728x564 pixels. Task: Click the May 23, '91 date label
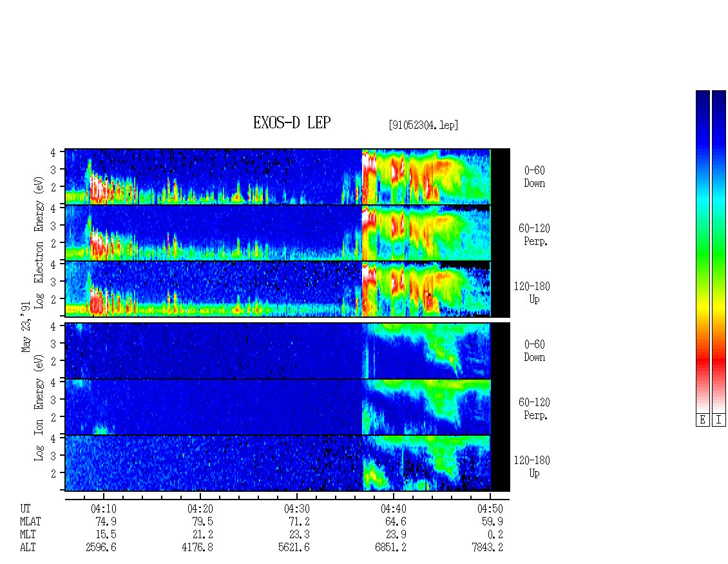26,327
